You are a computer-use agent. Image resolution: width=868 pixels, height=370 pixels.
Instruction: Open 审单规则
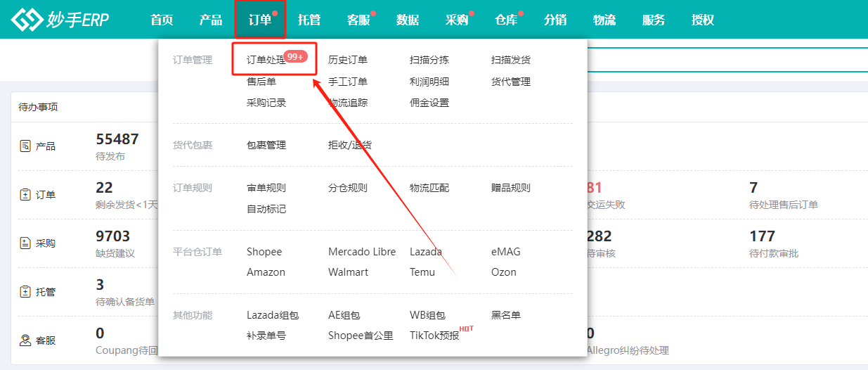point(266,188)
